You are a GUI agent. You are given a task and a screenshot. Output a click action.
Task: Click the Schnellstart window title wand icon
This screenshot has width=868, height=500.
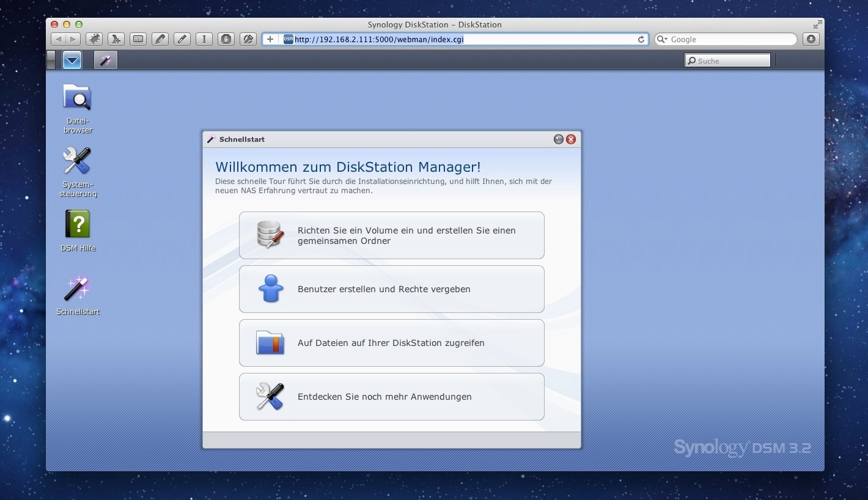click(x=211, y=139)
